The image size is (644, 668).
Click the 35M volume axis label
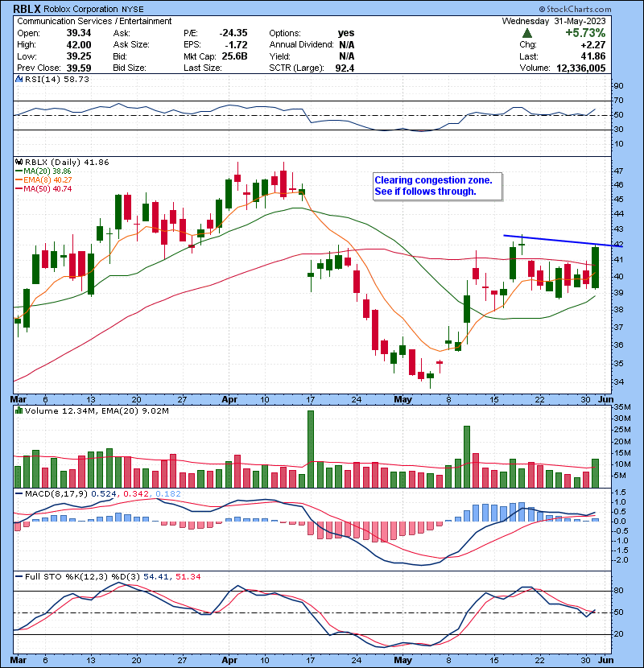(x=622, y=407)
